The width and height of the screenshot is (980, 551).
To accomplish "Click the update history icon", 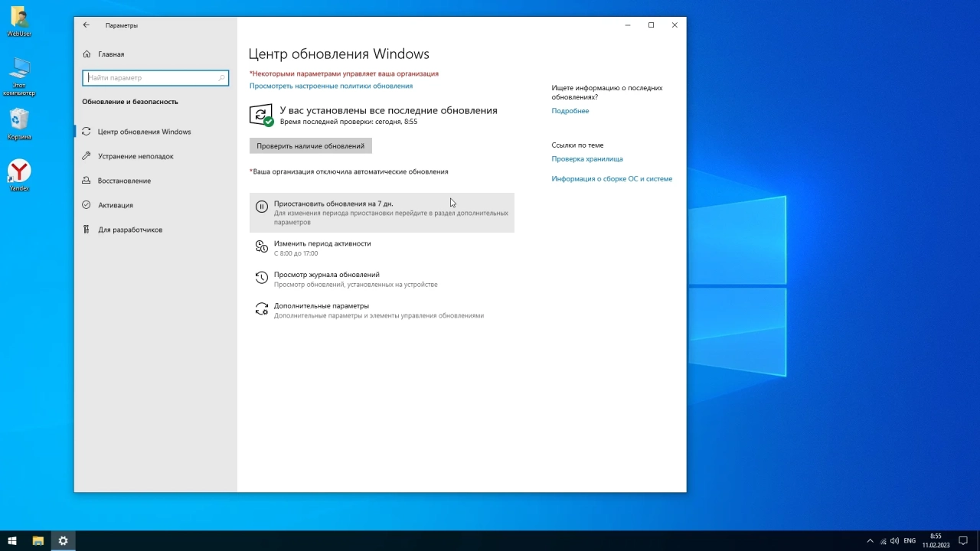I will [x=261, y=278].
